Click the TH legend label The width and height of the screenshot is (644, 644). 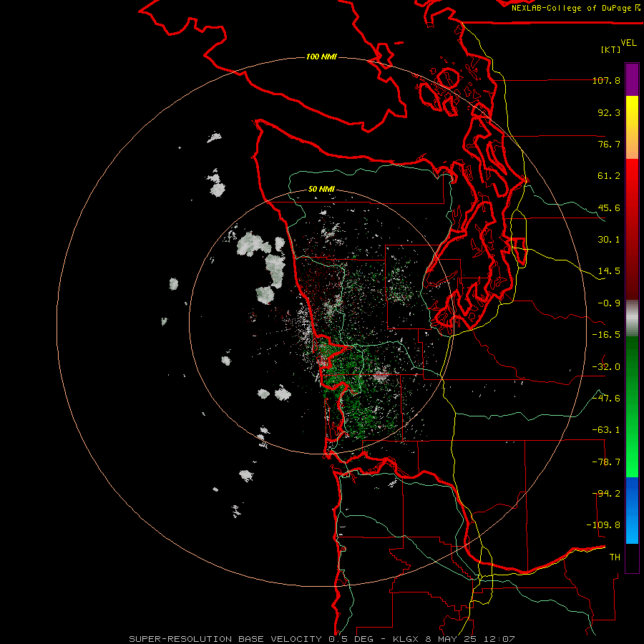coord(615,557)
